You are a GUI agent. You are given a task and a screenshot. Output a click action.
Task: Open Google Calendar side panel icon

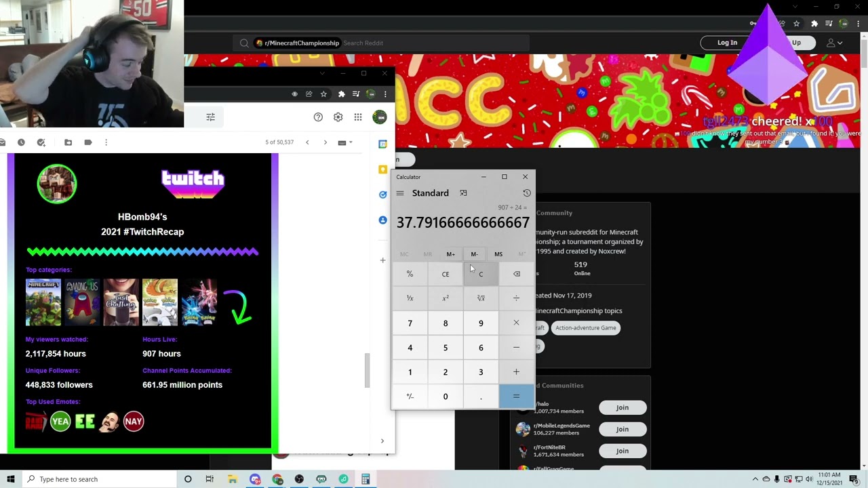[382, 144]
